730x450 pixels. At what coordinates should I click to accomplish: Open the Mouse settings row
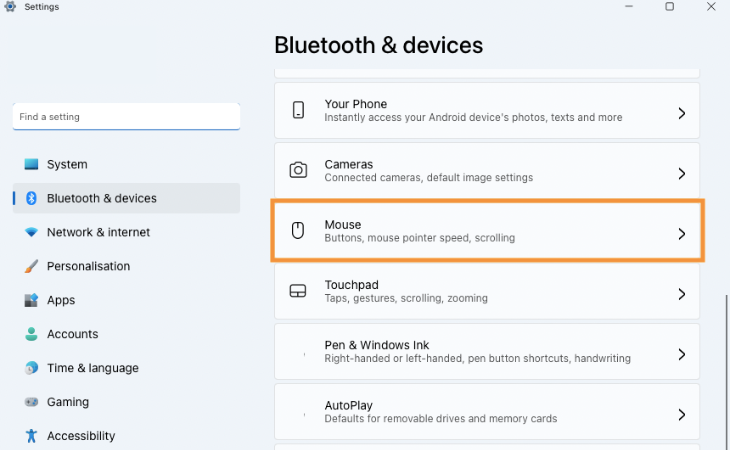487,231
